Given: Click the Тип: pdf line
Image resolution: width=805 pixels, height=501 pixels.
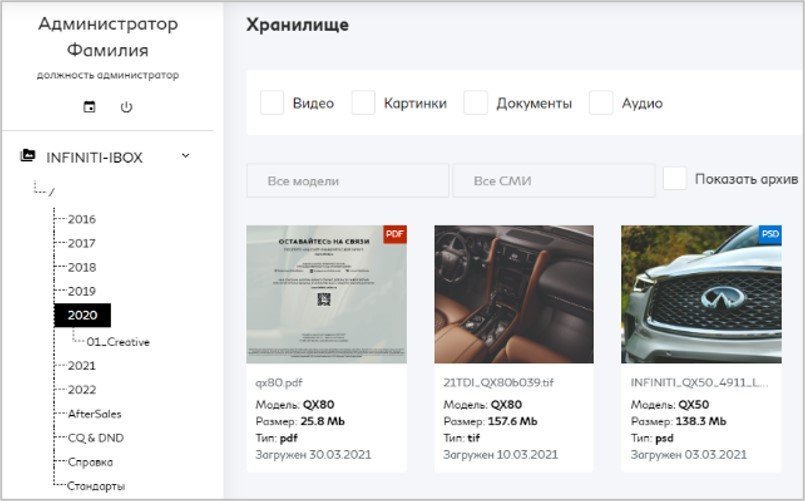Looking at the screenshot, I should tap(276, 438).
